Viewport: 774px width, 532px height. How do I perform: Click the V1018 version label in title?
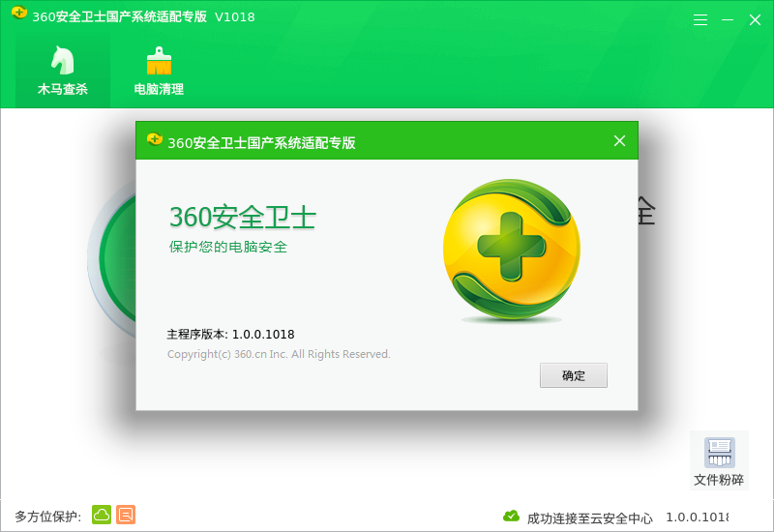(235, 16)
